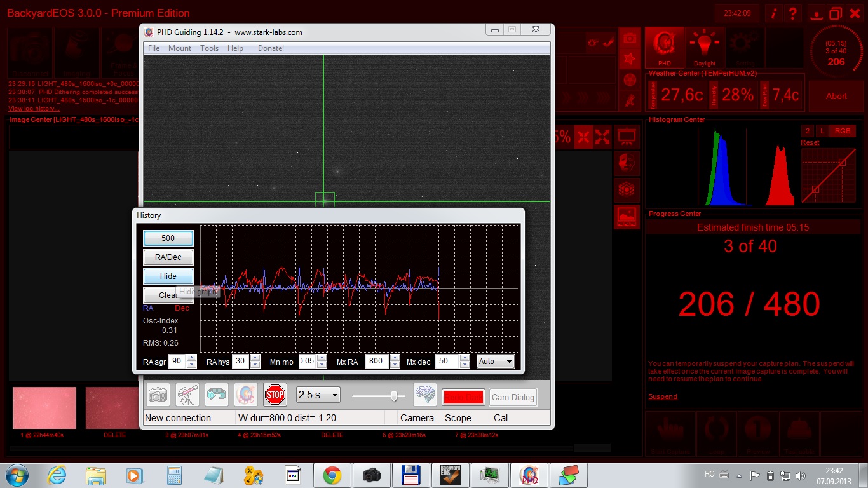
Task: Open Windows Start menu
Action: (x=17, y=475)
